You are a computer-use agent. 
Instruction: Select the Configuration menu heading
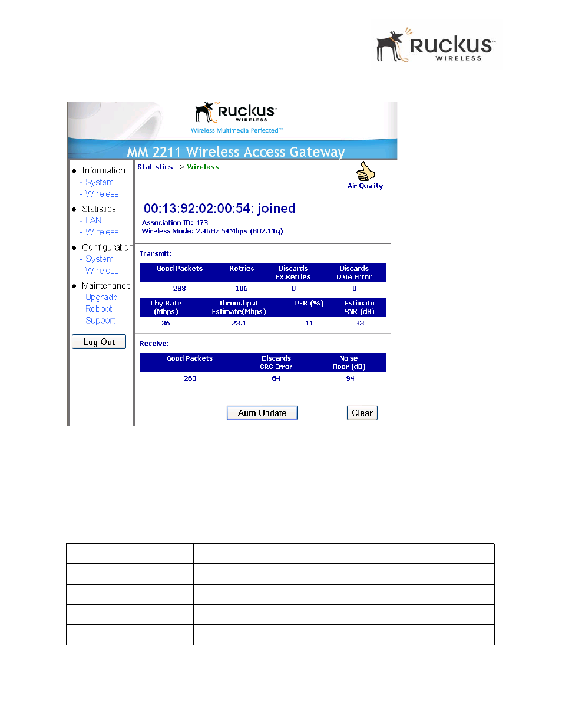108,248
